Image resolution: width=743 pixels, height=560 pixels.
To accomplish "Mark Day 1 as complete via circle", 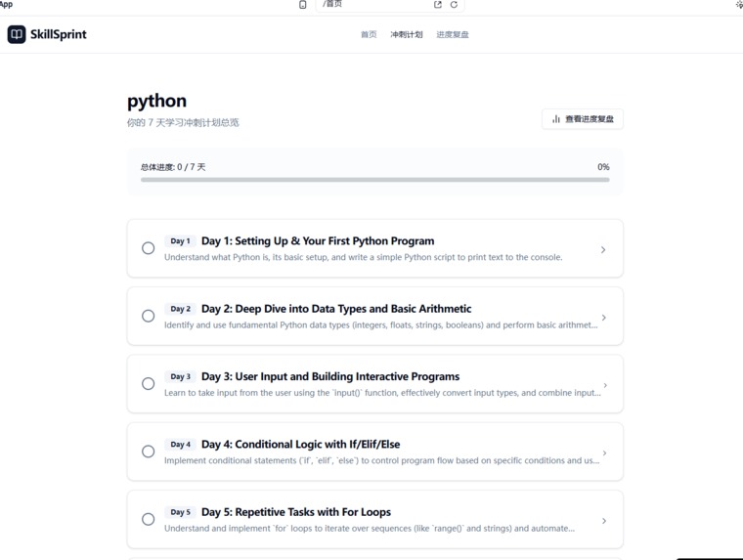I will tap(149, 248).
